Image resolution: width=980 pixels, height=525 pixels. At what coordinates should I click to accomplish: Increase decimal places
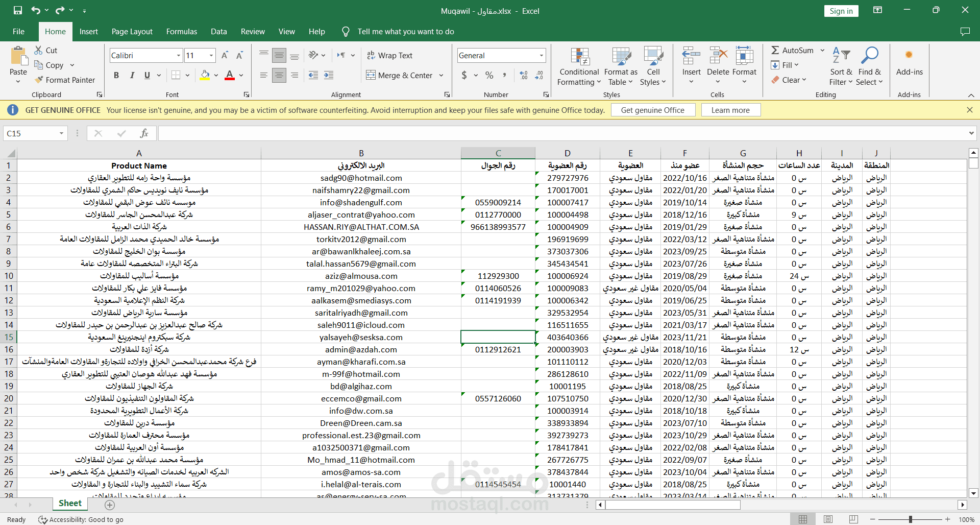point(524,75)
